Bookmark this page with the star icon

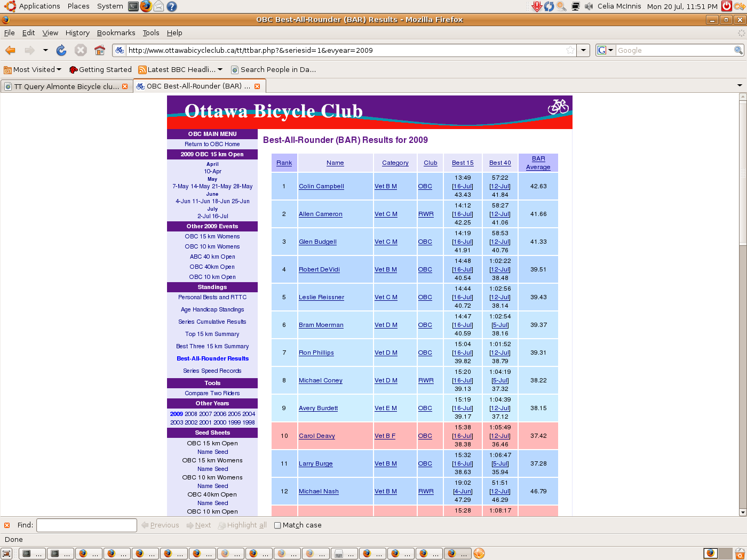[570, 50]
